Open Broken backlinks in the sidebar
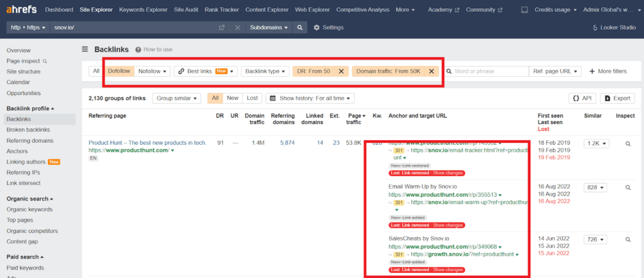 coord(28,130)
